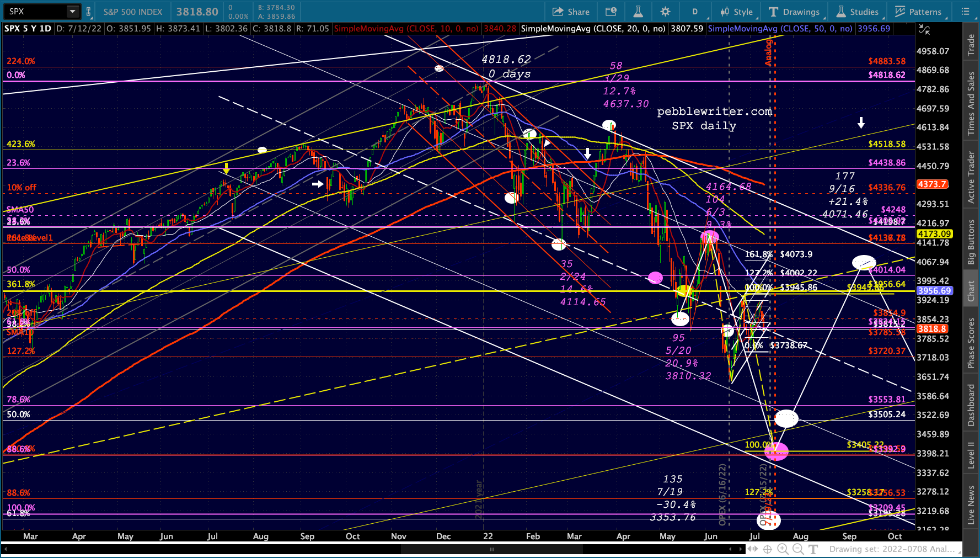Open the Level II side tab

[971, 455]
